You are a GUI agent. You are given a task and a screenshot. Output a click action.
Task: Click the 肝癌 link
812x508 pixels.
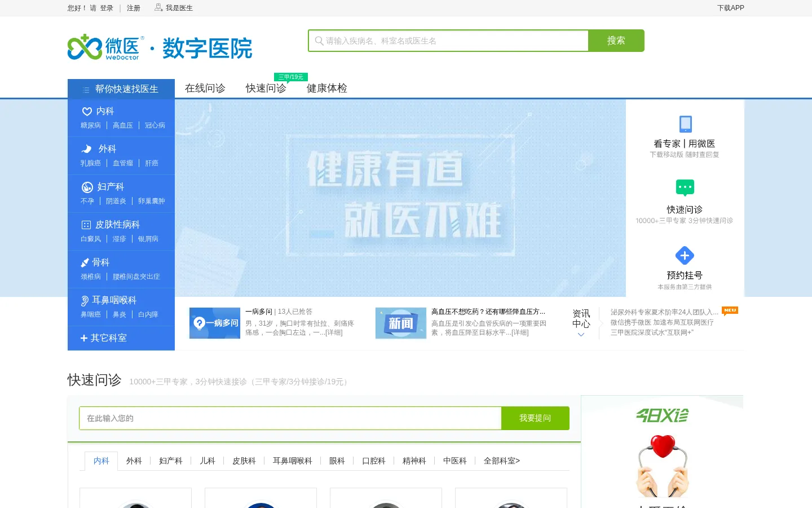(152, 163)
